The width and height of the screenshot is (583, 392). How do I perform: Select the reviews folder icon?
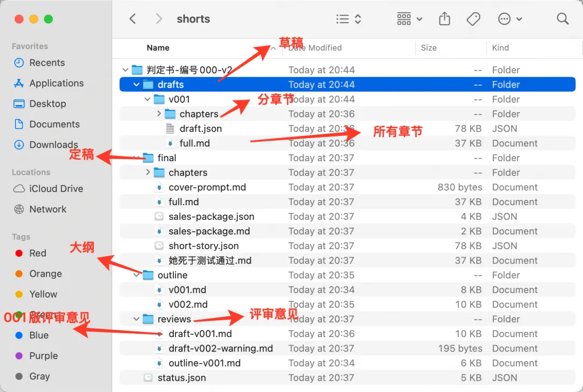(x=148, y=319)
